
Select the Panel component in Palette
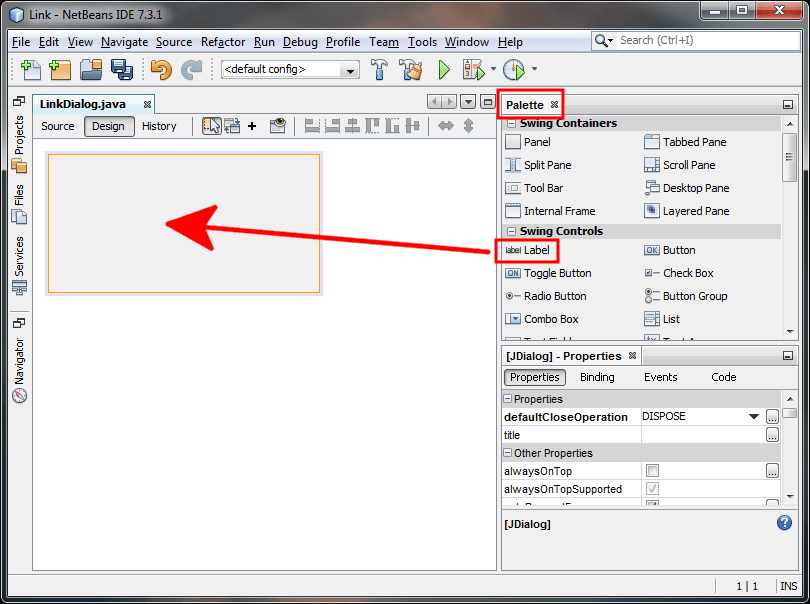coord(527,142)
